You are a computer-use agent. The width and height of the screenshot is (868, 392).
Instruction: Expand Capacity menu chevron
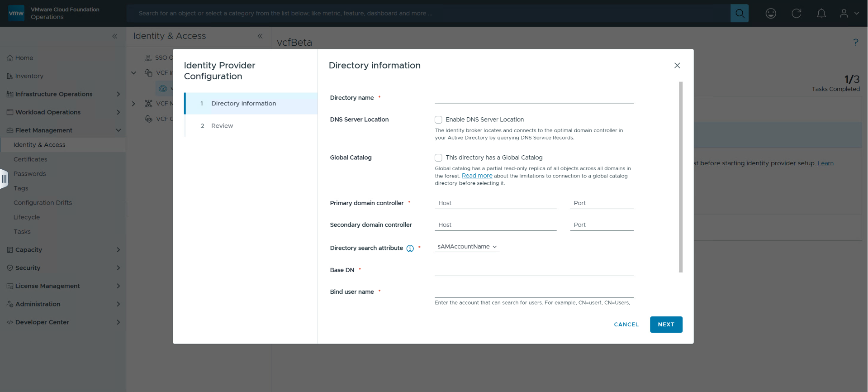119,250
